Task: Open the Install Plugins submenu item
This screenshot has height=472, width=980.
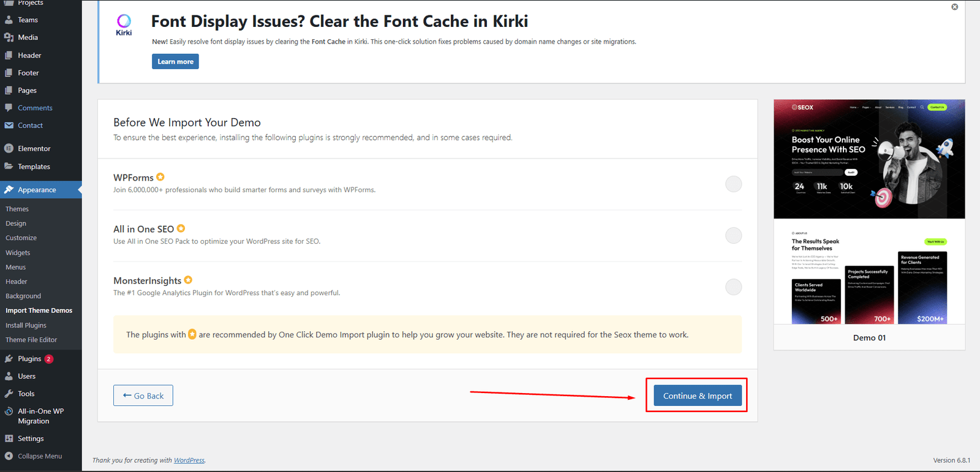Action: pyautogui.click(x=26, y=325)
